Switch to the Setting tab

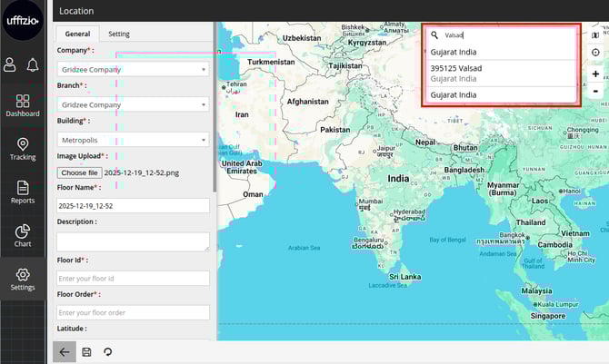click(x=119, y=34)
